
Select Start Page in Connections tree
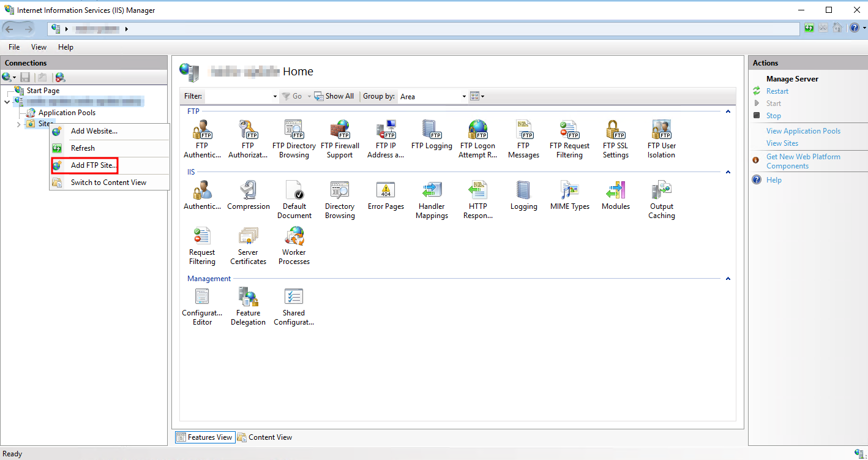[x=43, y=91]
